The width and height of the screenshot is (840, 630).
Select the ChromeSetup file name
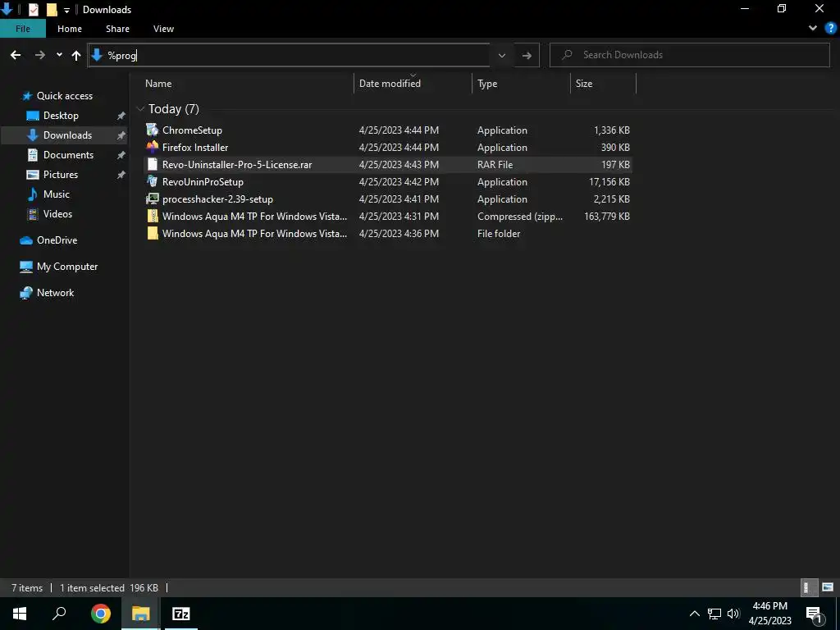(192, 130)
